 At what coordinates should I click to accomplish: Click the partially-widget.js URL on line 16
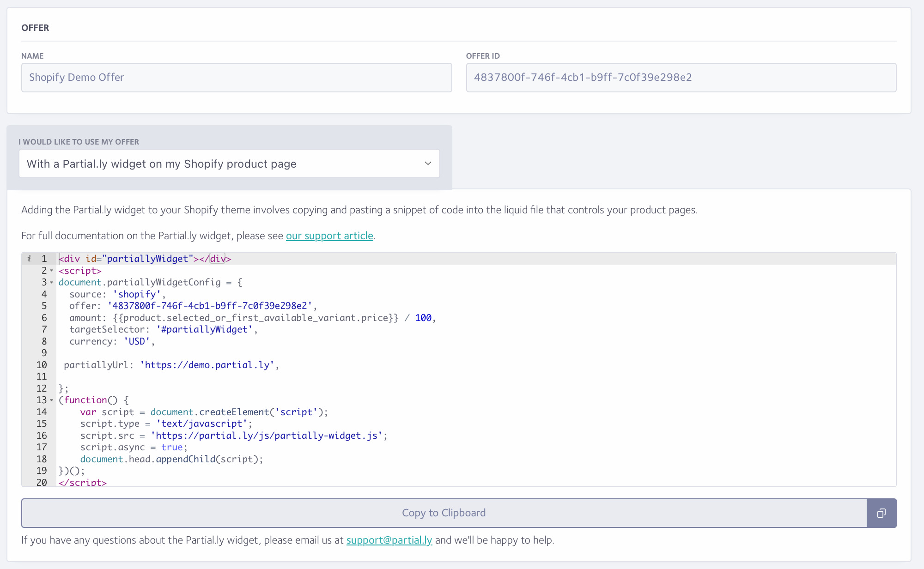pyautogui.click(x=267, y=436)
